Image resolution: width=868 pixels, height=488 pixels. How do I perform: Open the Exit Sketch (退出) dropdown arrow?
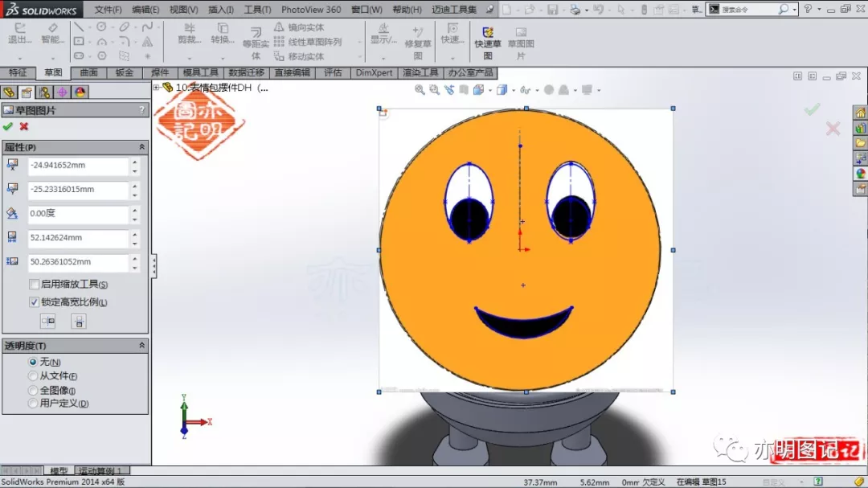point(20,58)
